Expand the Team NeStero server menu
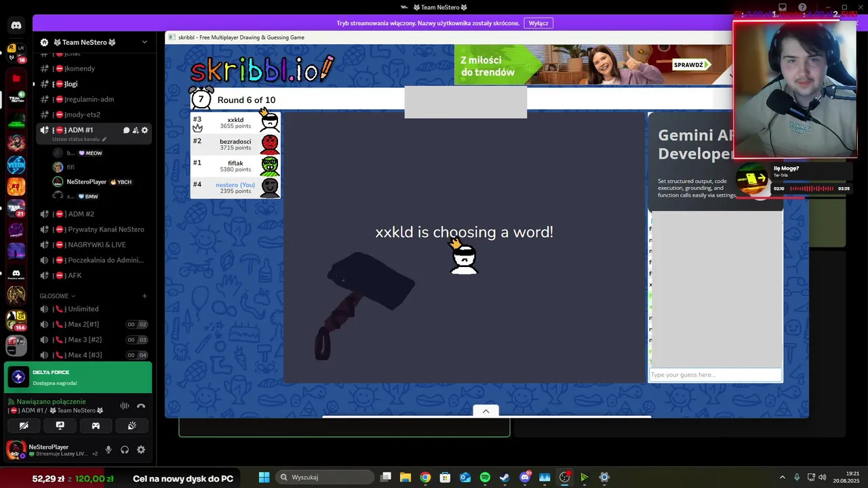Screen dimensions: 868x488 [144, 42]
